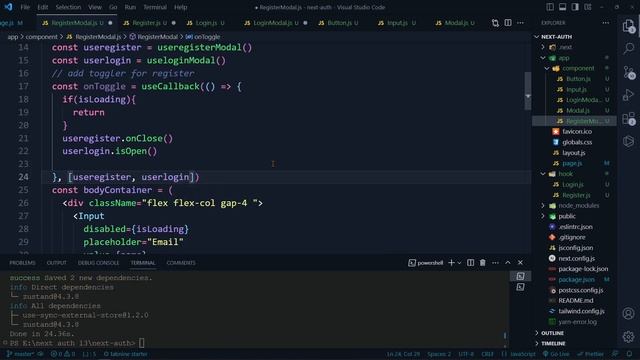Switch to the OUTPUT panel tab

(x=56, y=263)
